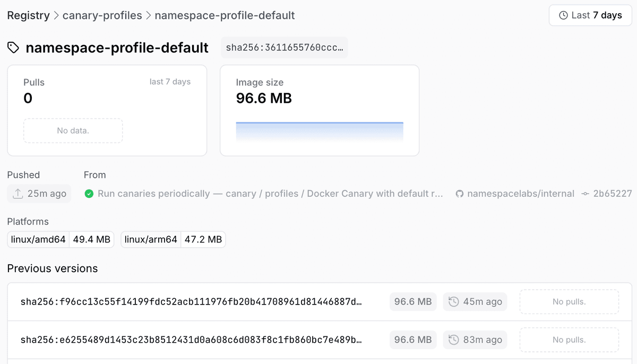Open namespacelabs/internal repository link
This screenshot has width=637, height=364.
coord(520,194)
